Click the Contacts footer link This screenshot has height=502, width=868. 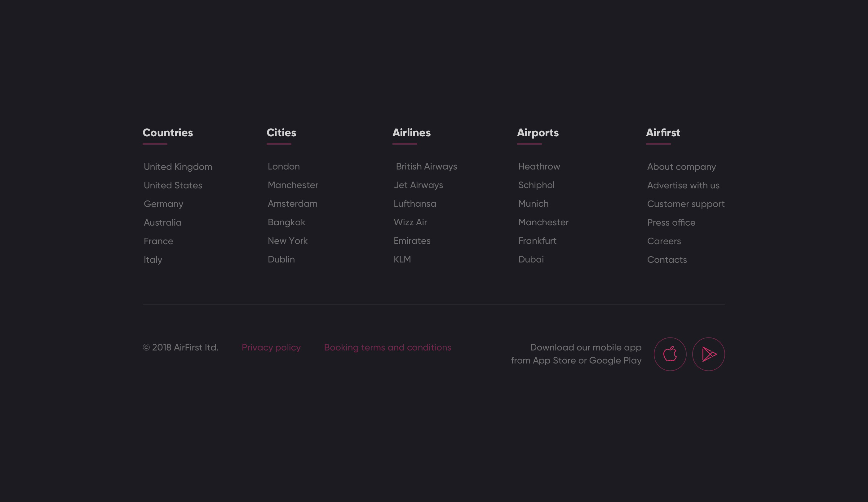667,260
